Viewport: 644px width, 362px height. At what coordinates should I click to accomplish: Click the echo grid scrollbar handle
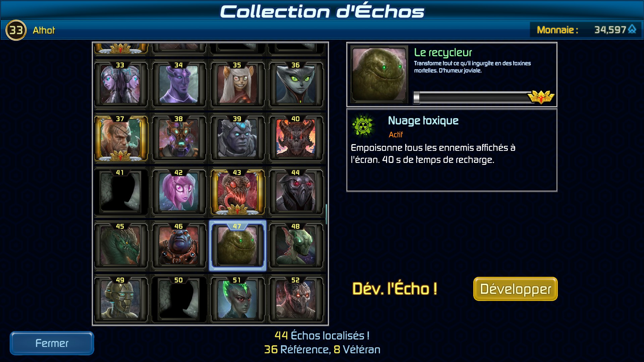pyautogui.click(x=326, y=214)
